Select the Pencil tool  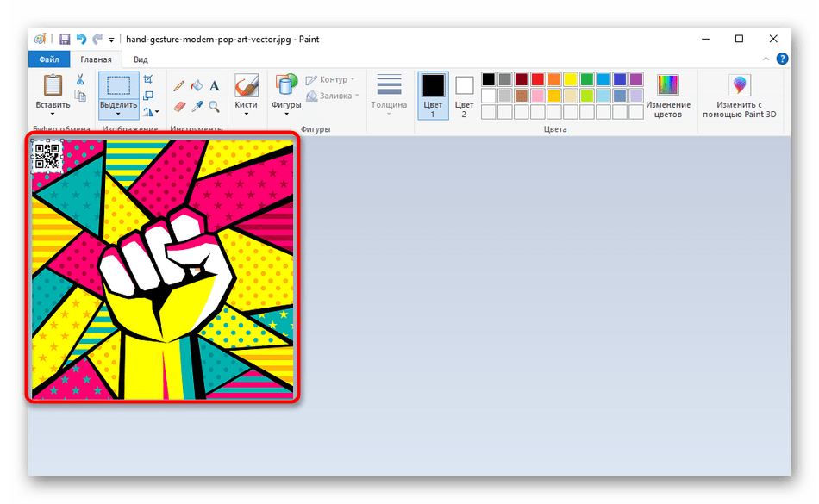[x=179, y=85]
